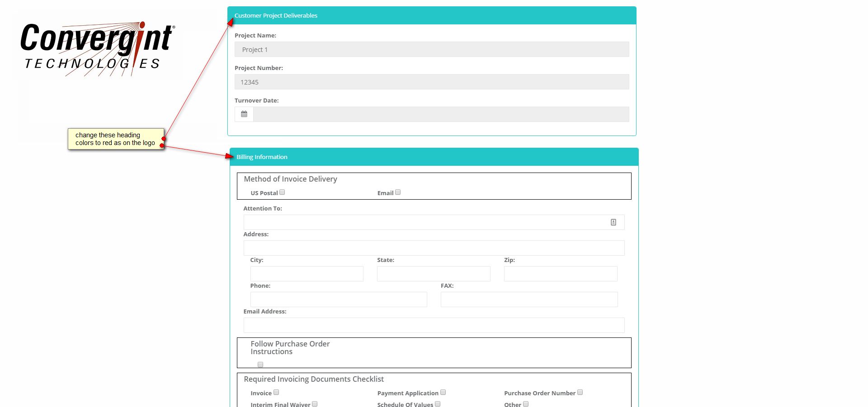
Task: Focus the Address text box
Action: [434, 248]
